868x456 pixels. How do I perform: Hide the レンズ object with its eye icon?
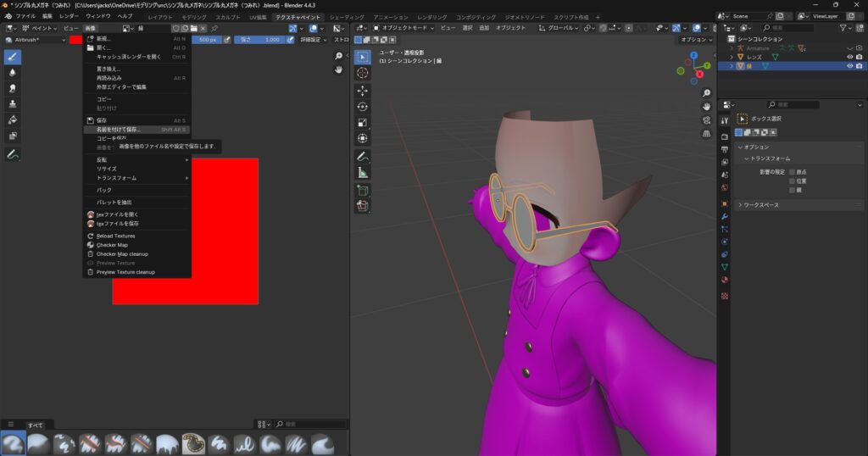(849, 57)
